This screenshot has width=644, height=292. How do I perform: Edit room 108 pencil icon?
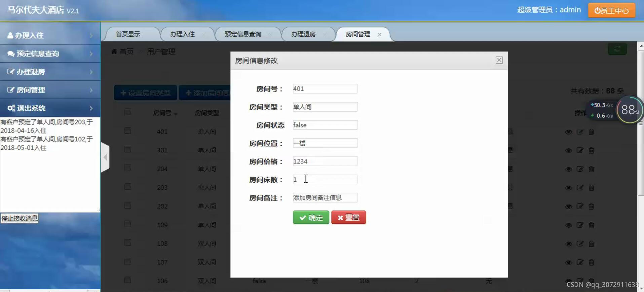click(580, 244)
